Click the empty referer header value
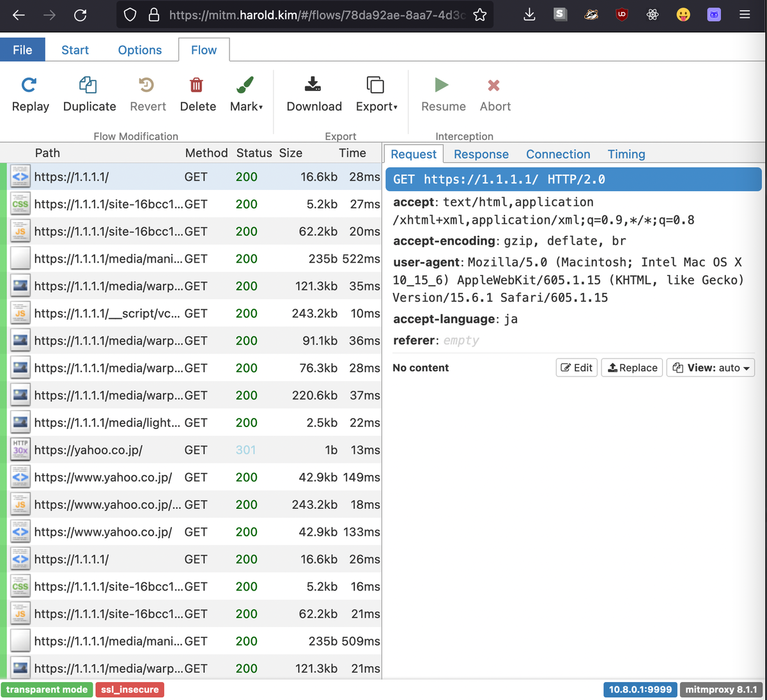 [461, 341]
